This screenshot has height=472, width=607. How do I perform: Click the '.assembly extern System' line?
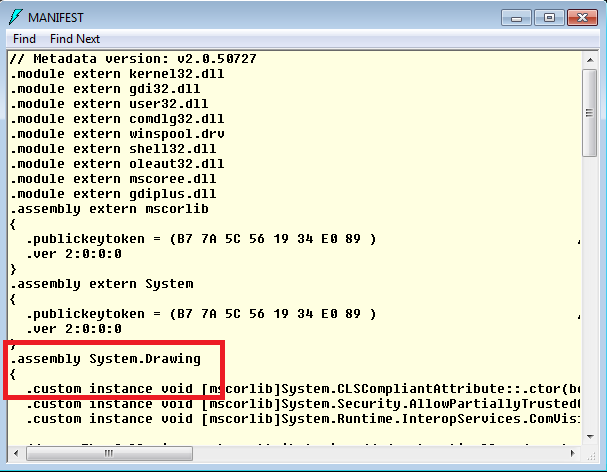[x=101, y=284]
